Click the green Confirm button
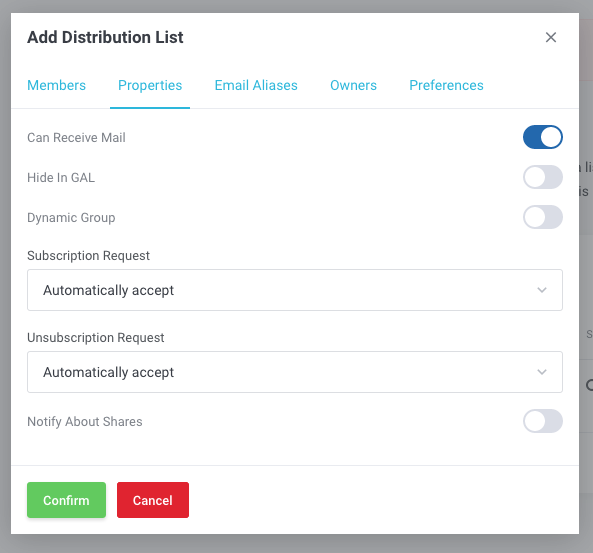This screenshot has width=593, height=553. 66,500
